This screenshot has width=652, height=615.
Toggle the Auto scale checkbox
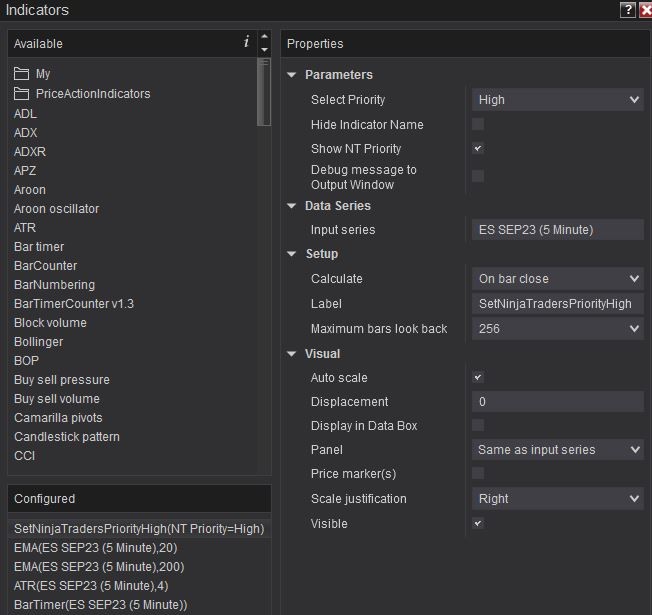click(478, 378)
